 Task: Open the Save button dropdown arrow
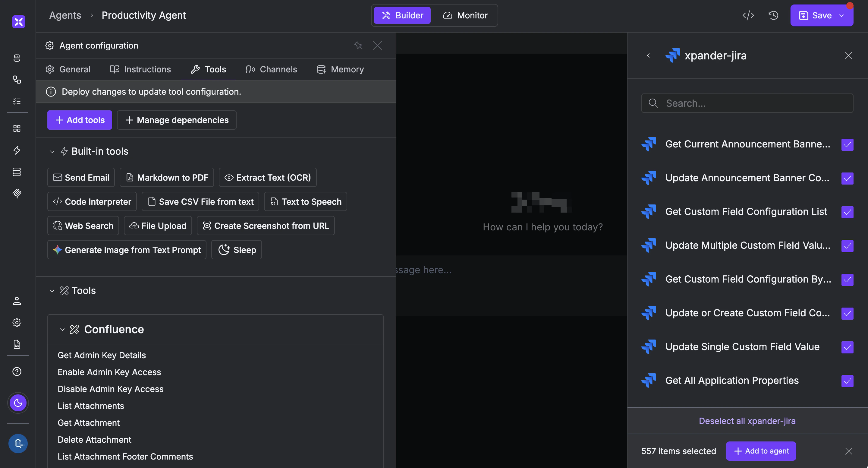click(x=841, y=15)
